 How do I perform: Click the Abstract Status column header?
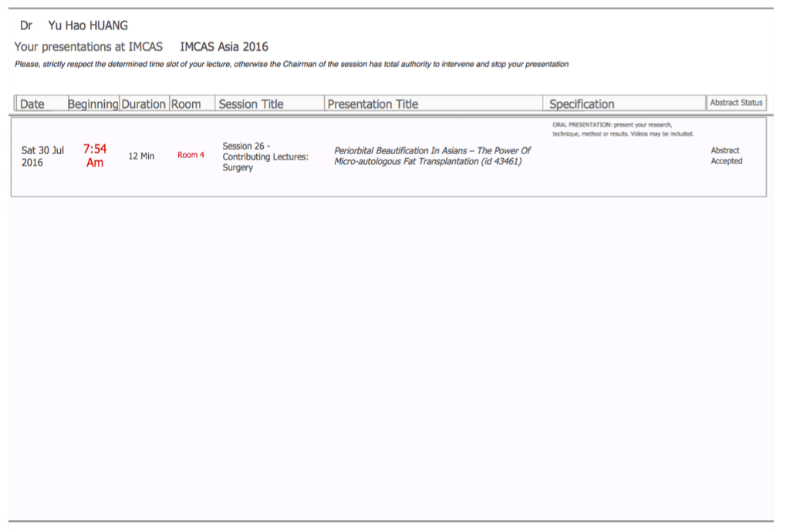tap(736, 103)
